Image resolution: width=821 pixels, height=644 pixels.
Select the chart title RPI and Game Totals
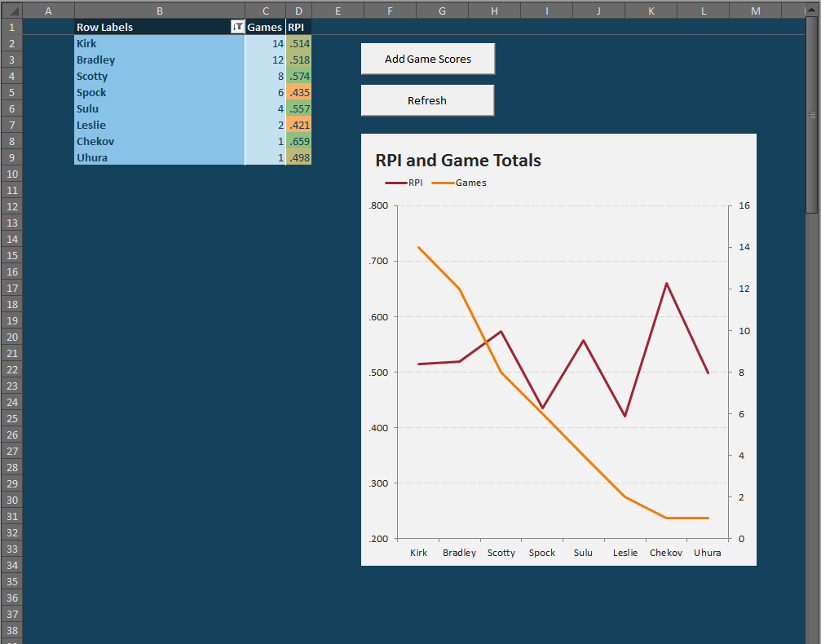pos(457,161)
